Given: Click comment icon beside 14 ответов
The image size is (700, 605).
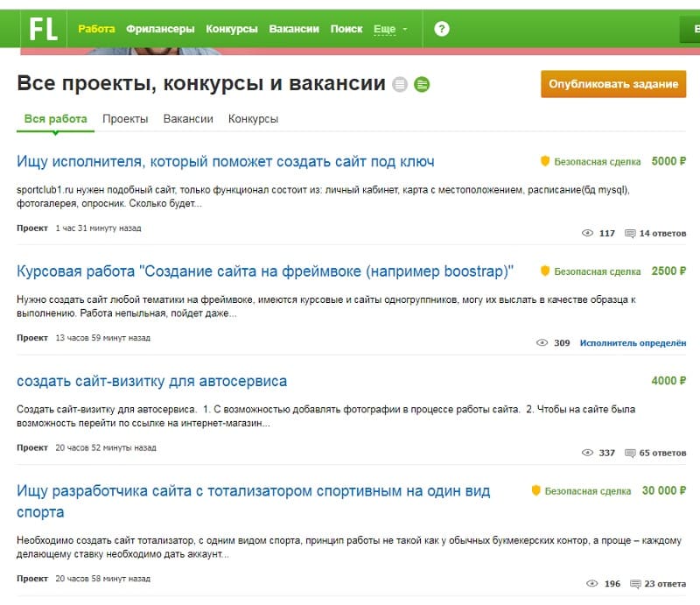Looking at the screenshot, I should (630, 234).
